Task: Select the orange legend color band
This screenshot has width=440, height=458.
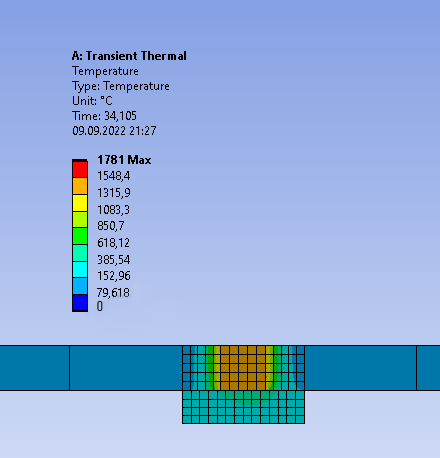Action: point(80,186)
